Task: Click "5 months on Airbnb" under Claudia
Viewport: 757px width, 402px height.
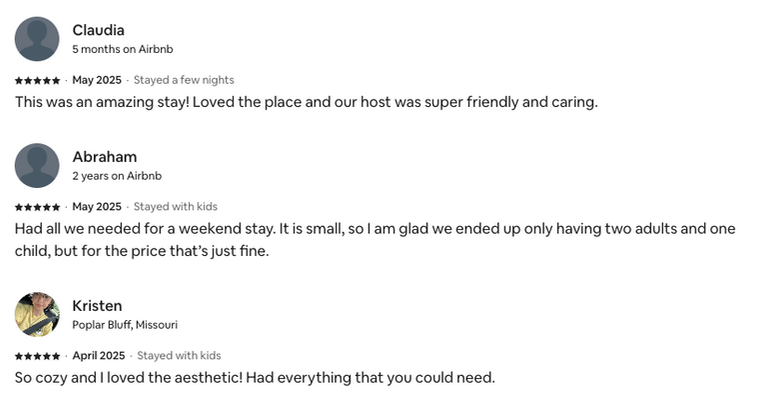Action: click(122, 49)
